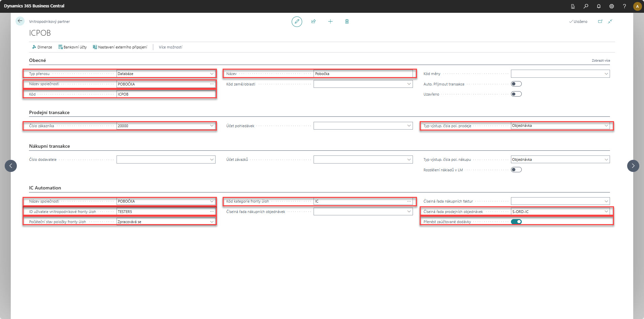Toggle Auto. Přijmout transakce switch
Screen dimensions: 644x319
pyautogui.click(x=516, y=84)
